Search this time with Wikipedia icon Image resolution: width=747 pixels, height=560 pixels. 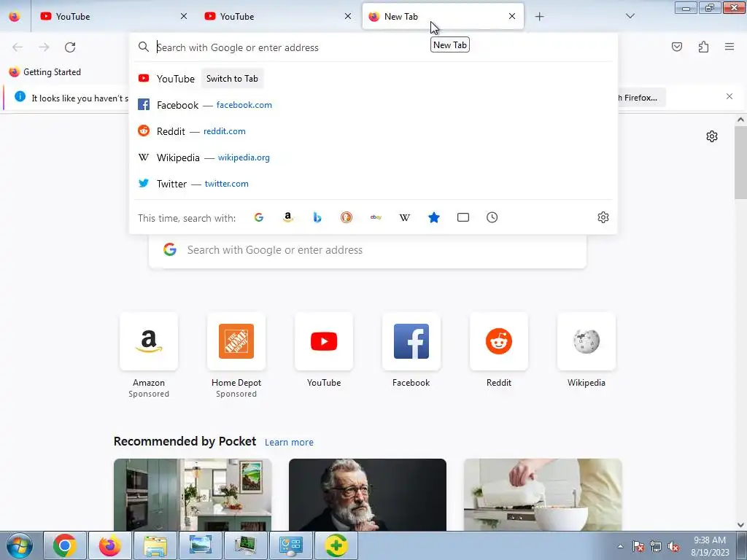404,217
